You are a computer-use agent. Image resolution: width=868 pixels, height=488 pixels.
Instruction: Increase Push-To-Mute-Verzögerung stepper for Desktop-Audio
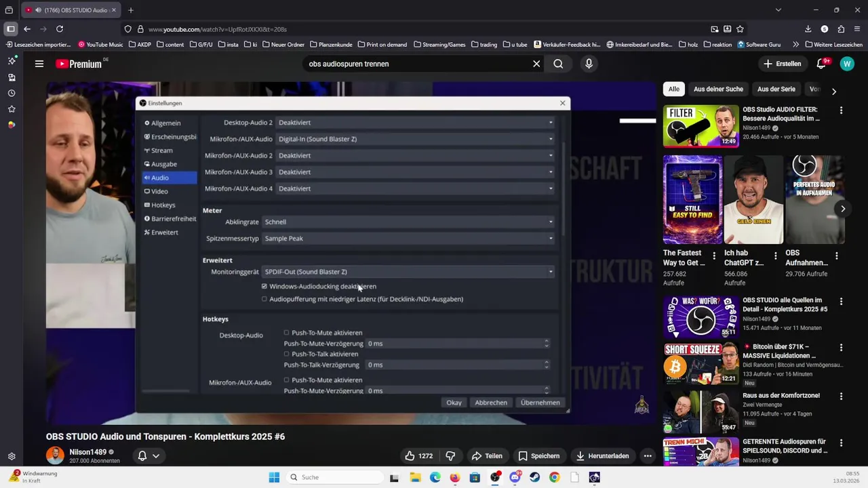click(547, 342)
